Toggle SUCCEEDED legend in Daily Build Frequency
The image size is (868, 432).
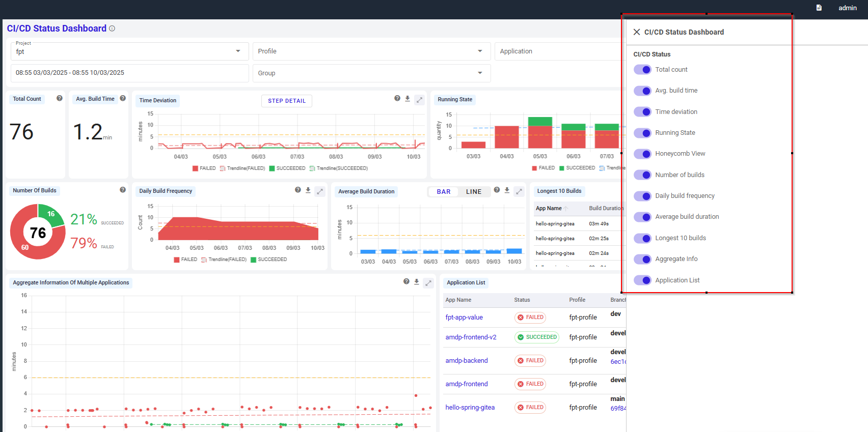pyautogui.click(x=268, y=260)
